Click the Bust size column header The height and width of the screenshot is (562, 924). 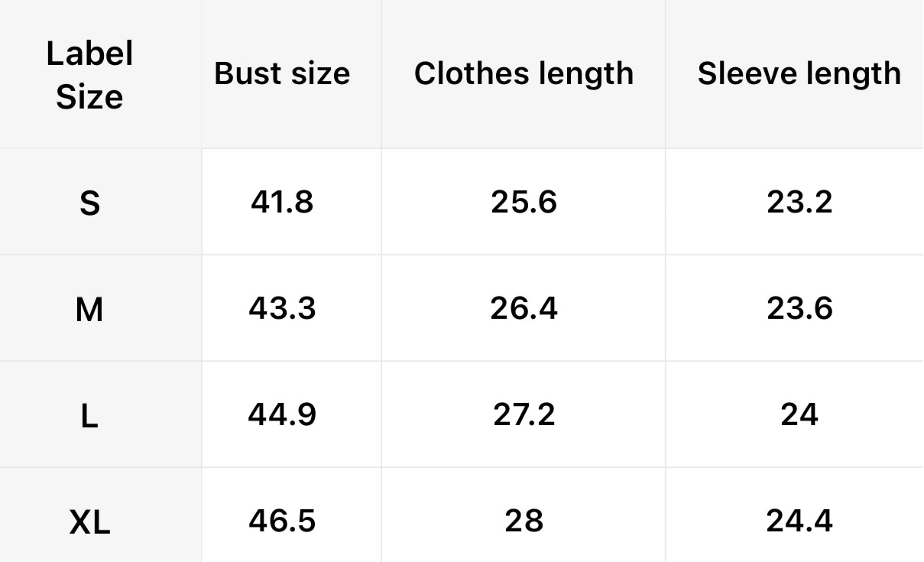(282, 73)
